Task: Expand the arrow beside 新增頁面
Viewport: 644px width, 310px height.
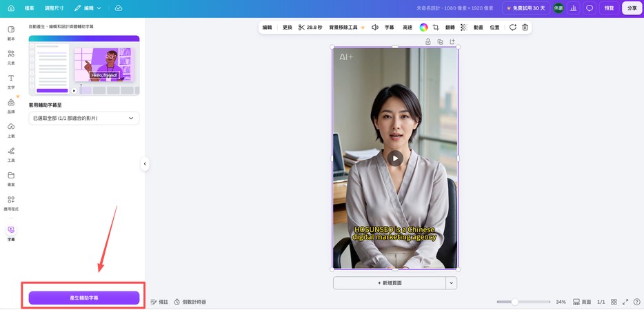Action: [x=452, y=283]
